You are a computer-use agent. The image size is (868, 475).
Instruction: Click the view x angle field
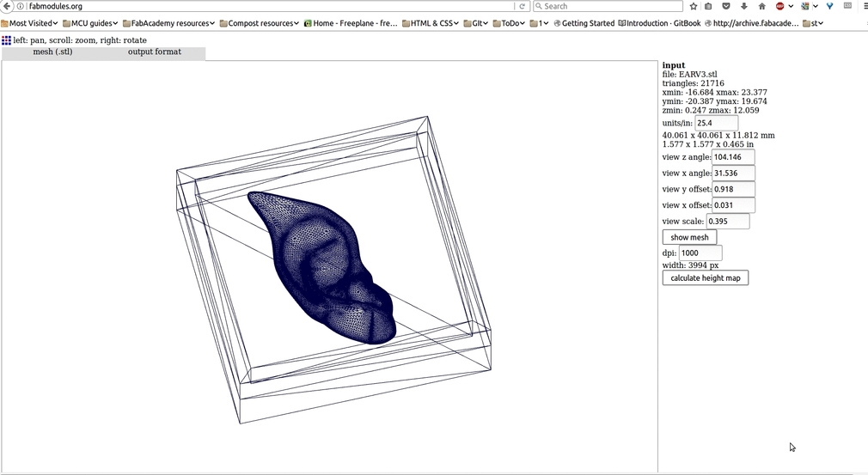[x=733, y=174]
